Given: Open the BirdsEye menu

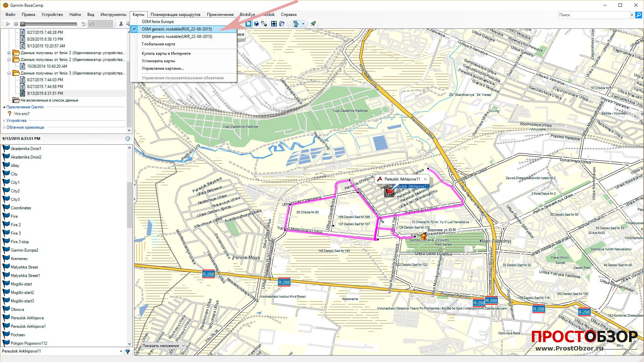Looking at the screenshot, I should (x=248, y=15).
